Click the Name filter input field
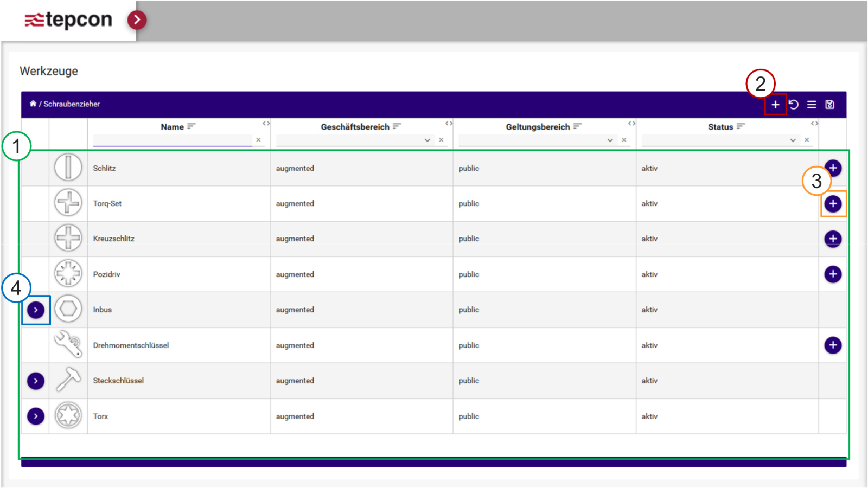 (x=172, y=140)
